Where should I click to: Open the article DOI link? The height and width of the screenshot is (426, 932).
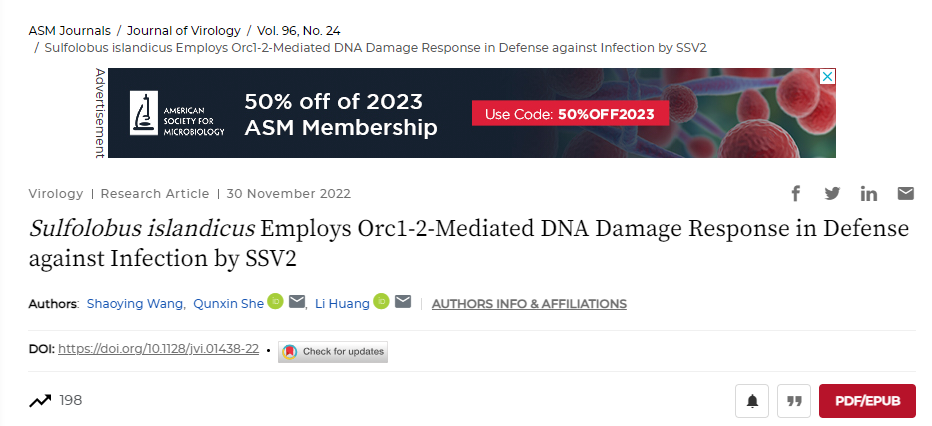click(x=159, y=350)
